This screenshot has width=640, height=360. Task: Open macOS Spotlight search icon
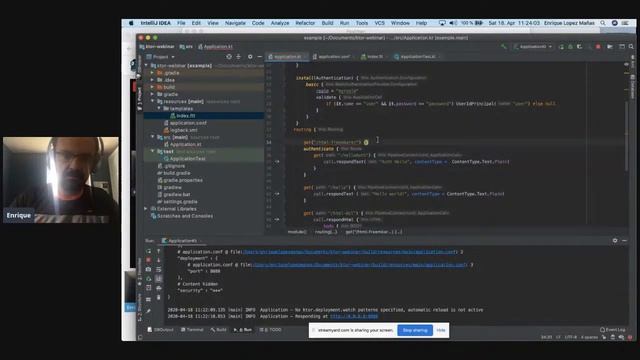coord(603,23)
